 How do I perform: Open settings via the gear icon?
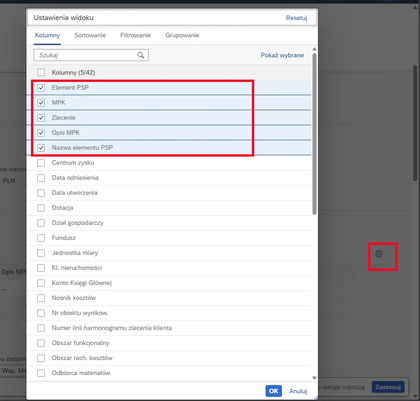coord(379,254)
